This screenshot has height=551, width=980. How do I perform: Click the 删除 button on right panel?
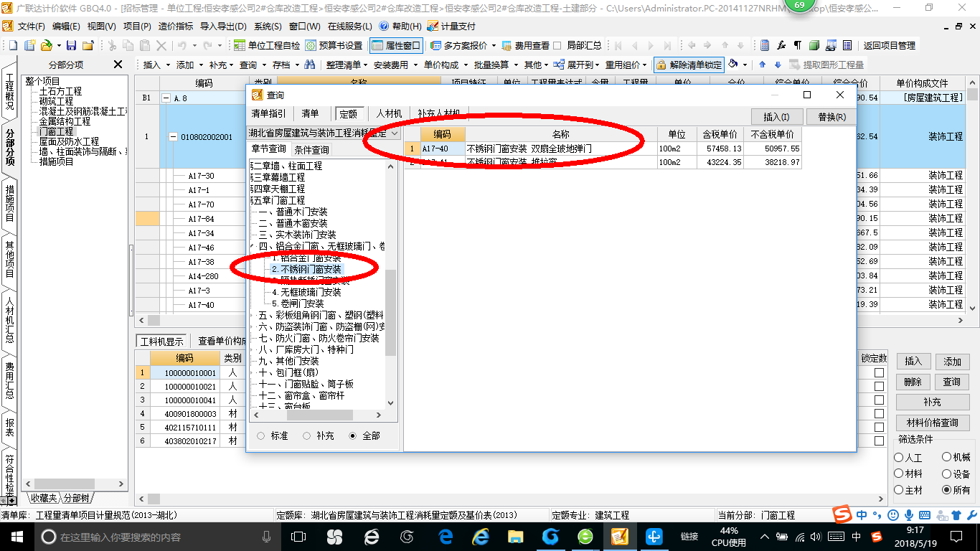click(913, 382)
